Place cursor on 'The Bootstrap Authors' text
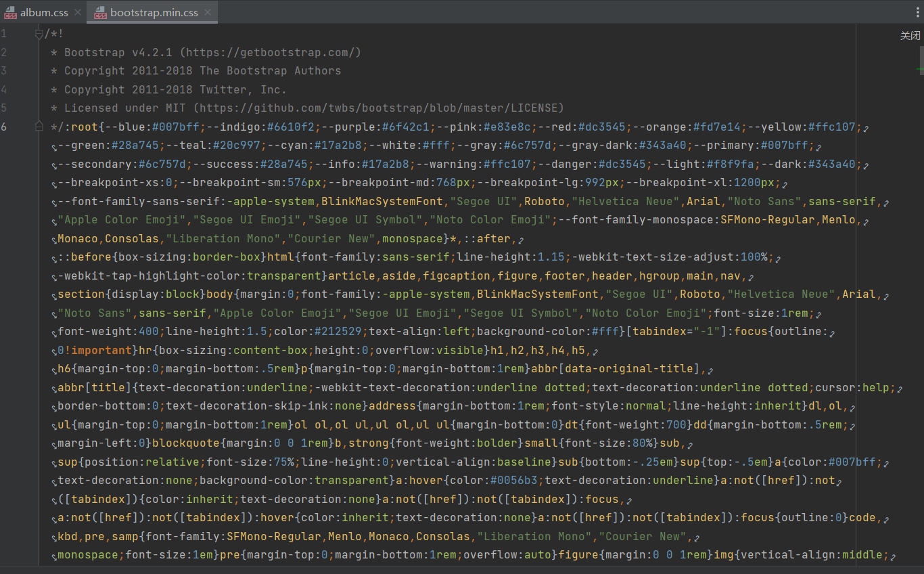This screenshot has height=574, width=924. tap(271, 70)
